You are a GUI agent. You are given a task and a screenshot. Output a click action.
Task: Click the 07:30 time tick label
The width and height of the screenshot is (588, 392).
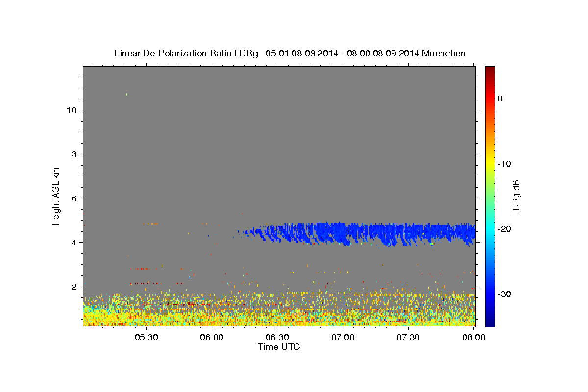[x=408, y=337]
